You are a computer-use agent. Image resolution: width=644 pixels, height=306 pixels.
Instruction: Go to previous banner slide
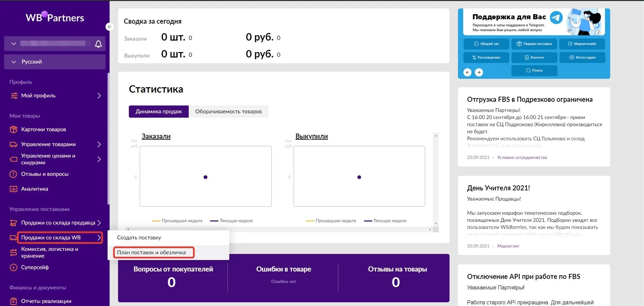tap(467, 72)
